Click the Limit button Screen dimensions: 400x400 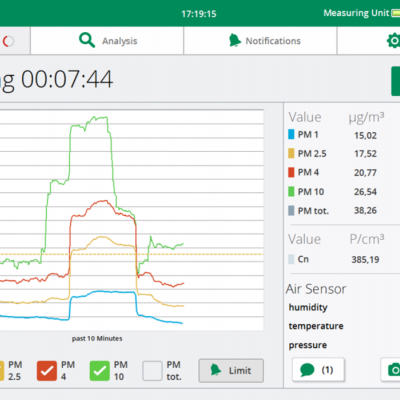click(x=231, y=370)
